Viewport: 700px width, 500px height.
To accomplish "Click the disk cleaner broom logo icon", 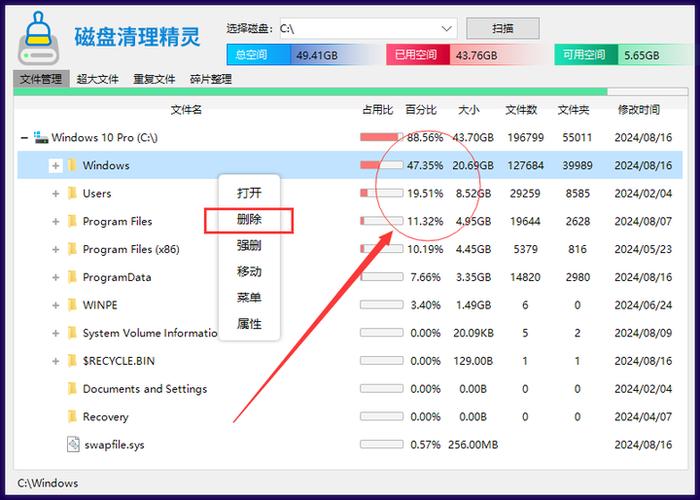I will [x=38, y=38].
